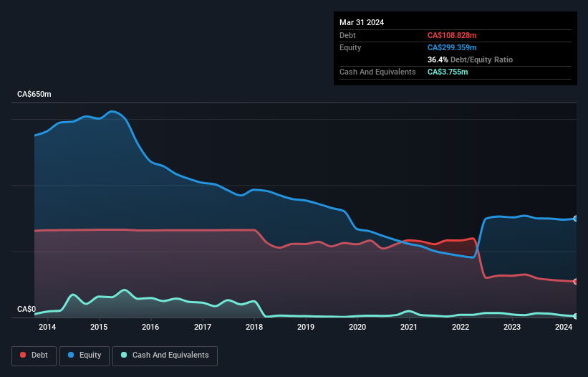This screenshot has width=588, height=377.
Task: Toggle Cash And Equivalents legend button
Action: click(x=165, y=355)
